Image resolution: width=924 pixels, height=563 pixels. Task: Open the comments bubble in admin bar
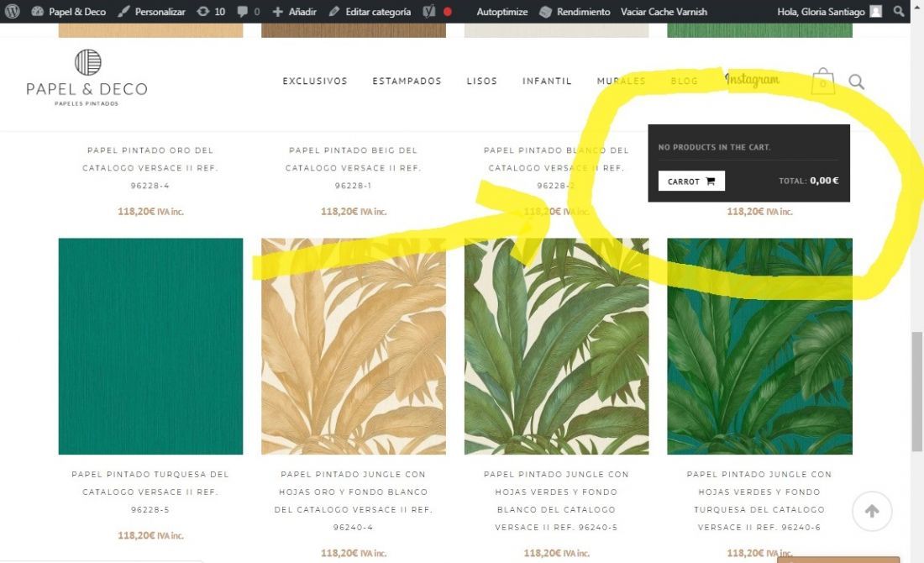[248, 11]
